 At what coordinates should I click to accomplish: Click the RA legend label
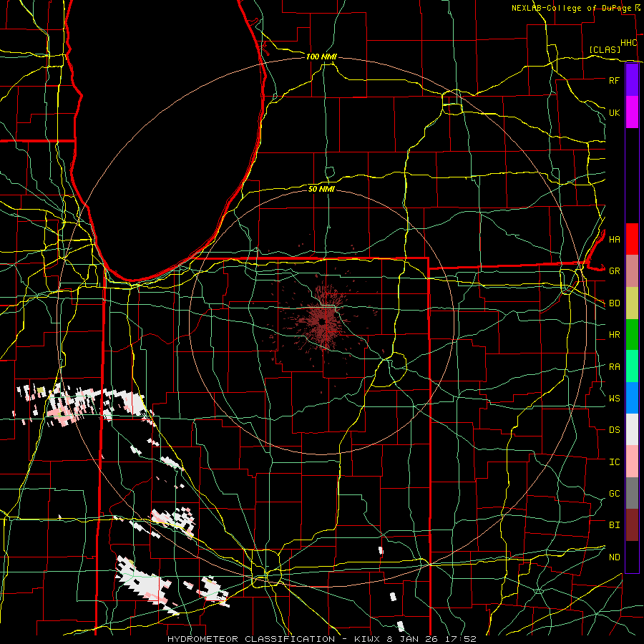point(614,367)
